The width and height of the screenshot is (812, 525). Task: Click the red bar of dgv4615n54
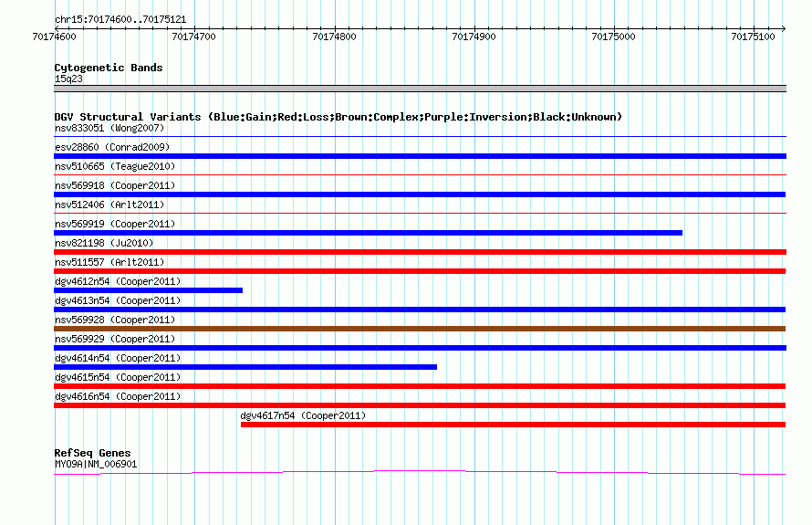[x=420, y=386]
